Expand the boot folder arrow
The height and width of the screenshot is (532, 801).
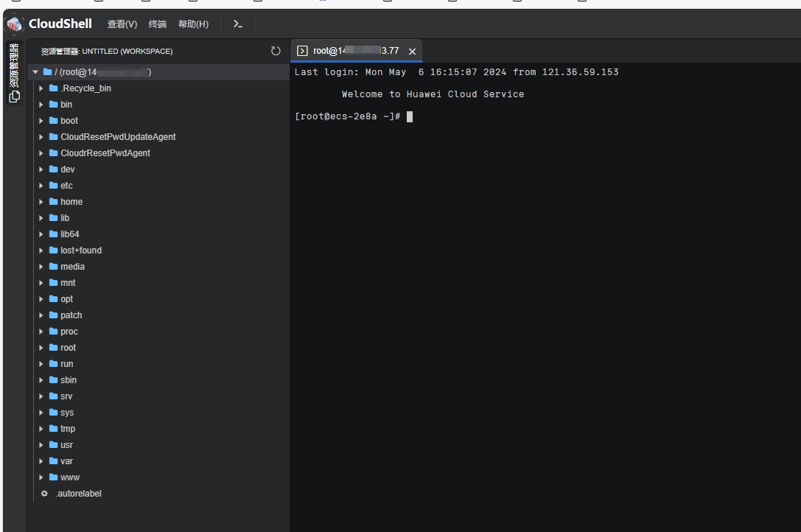click(x=41, y=121)
